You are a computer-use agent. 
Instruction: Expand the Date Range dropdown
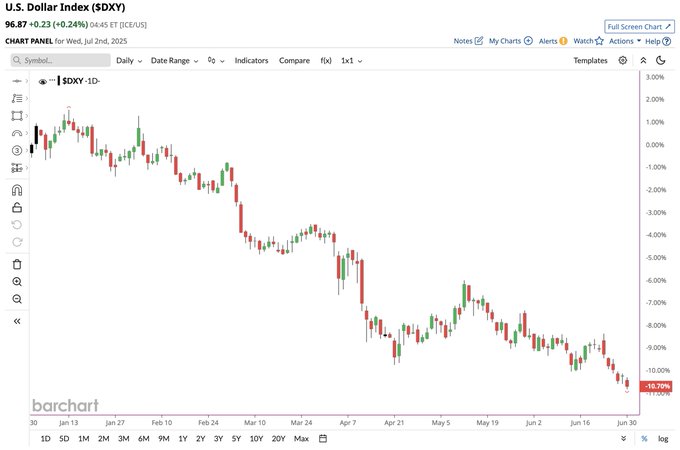coord(173,60)
